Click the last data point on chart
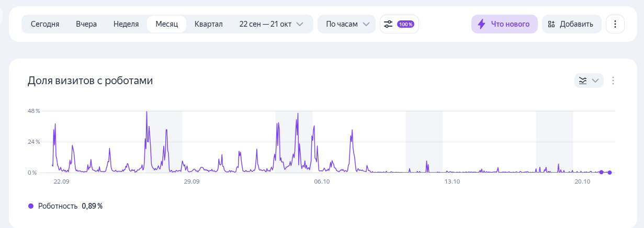 [x=609, y=173]
